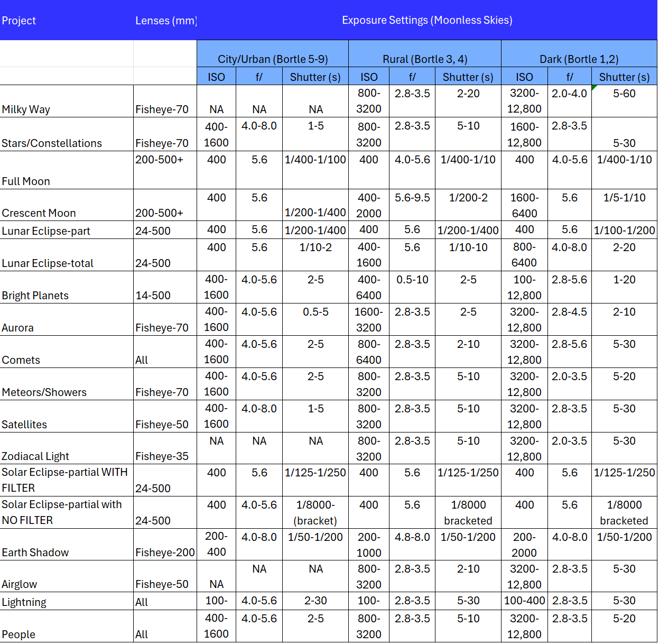The height and width of the screenshot is (644, 659).
Task: Select the "Lenses (mm)" header cell
Action: point(165,21)
